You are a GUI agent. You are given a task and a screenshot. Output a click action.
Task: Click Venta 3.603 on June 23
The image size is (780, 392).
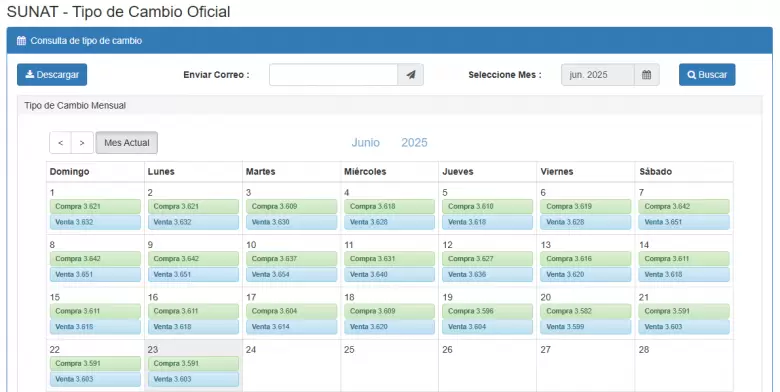(193, 379)
